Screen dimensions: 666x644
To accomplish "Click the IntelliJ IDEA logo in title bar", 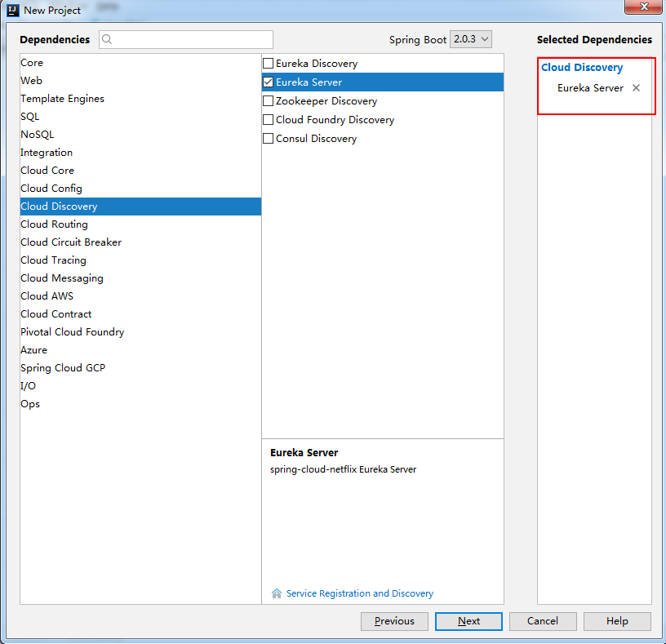I will 13,10.
